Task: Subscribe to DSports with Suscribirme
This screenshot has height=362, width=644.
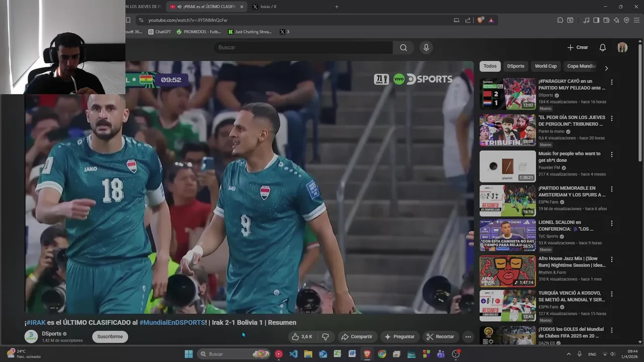Action: click(110, 336)
